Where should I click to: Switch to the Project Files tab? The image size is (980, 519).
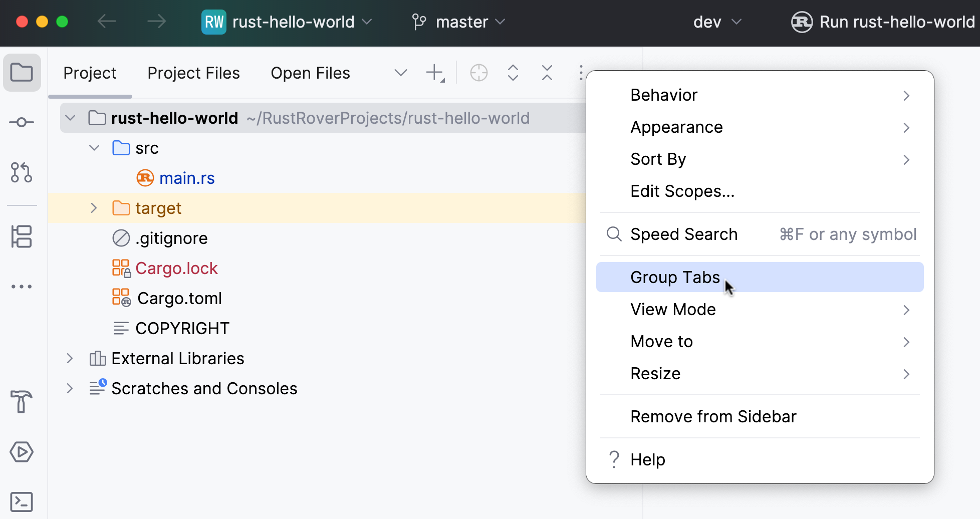193,73
